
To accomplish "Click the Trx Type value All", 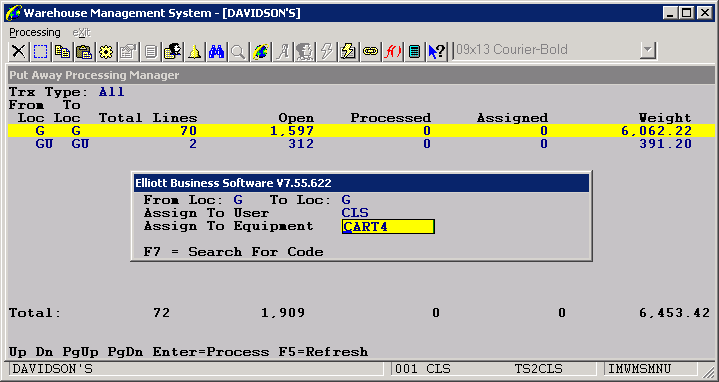I will 111,92.
